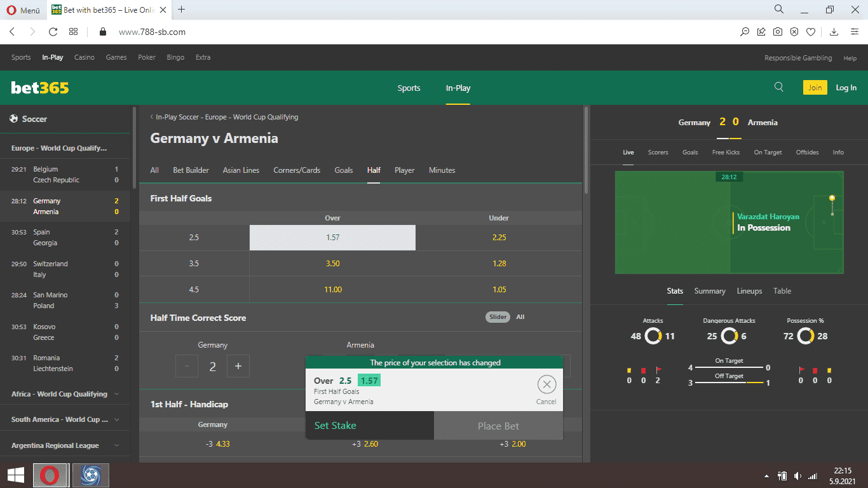Open bet365 site search icon
868x488 pixels.
click(x=779, y=88)
